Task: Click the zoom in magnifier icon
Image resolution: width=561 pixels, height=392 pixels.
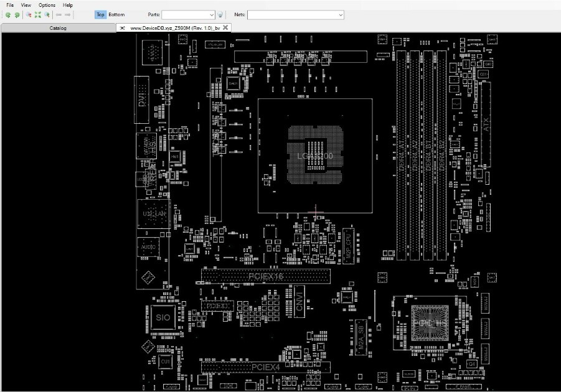Action: [47, 15]
